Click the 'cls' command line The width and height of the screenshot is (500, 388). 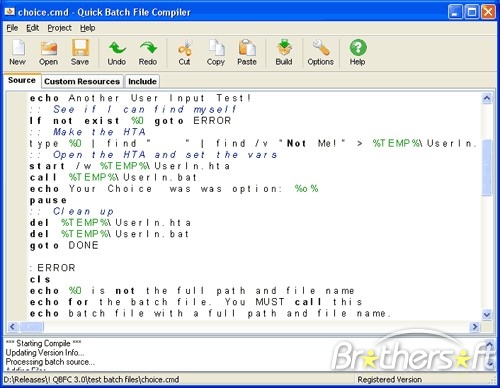tap(40, 279)
